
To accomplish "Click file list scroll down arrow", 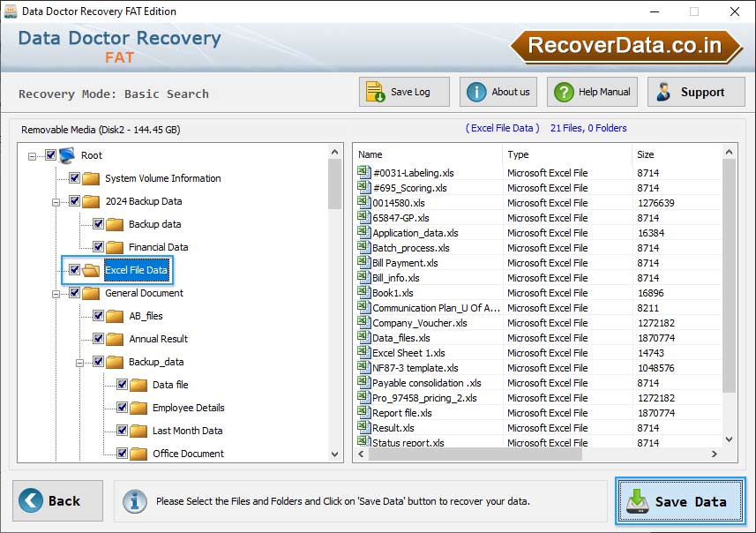I will coord(729,439).
